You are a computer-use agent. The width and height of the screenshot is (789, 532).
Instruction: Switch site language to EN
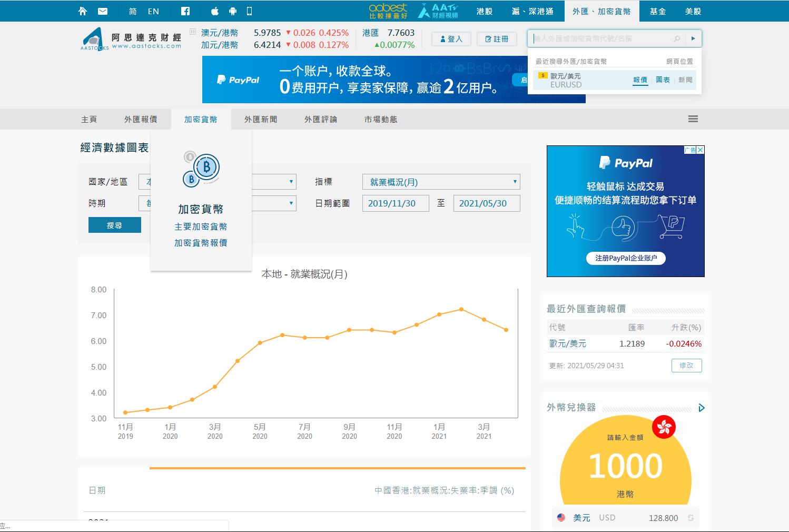coord(153,11)
